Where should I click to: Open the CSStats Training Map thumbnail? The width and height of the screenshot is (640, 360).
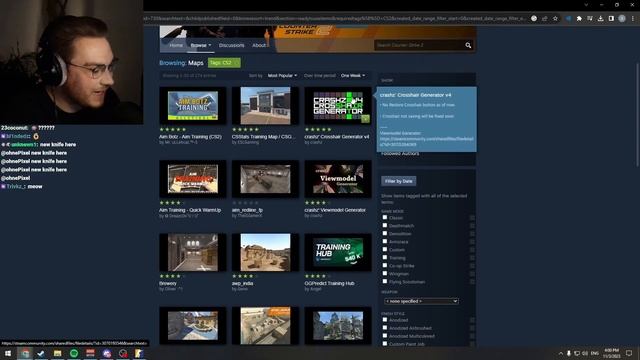(x=265, y=106)
